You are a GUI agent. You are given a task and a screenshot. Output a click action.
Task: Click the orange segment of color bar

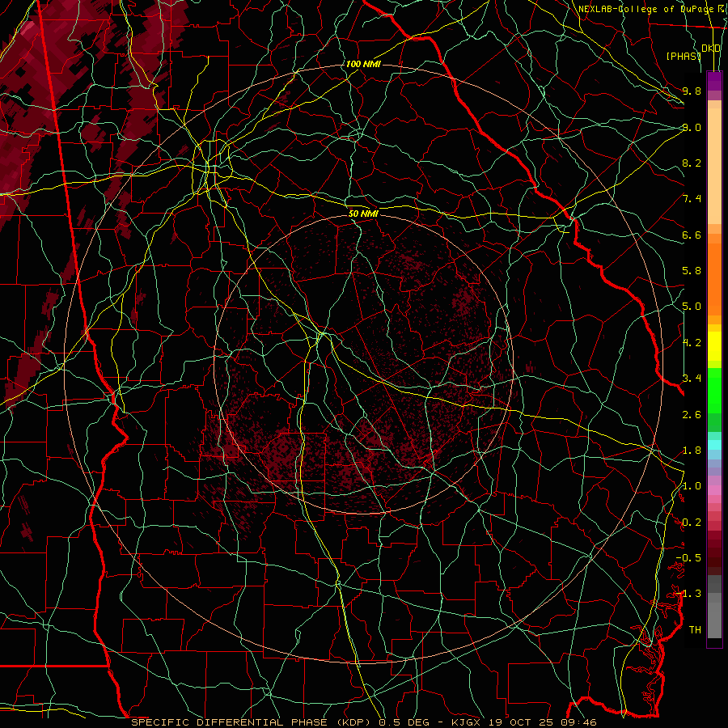click(714, 278)
